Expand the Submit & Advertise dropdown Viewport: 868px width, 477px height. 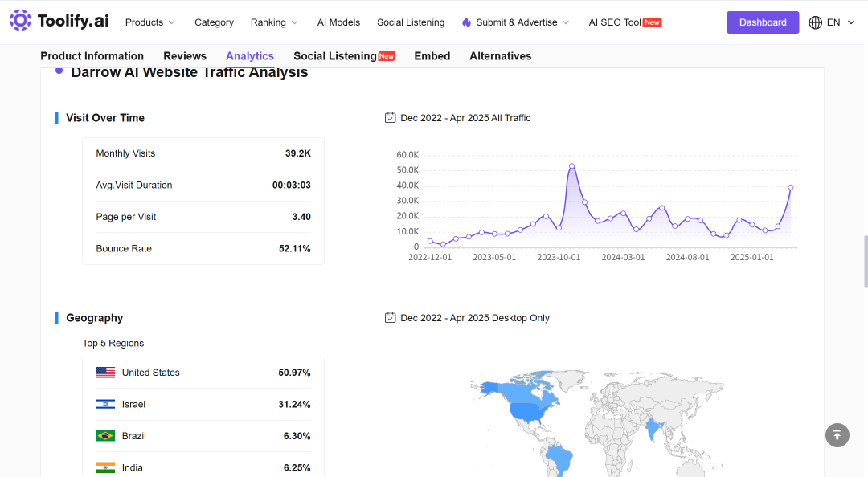tap(516, 22)
